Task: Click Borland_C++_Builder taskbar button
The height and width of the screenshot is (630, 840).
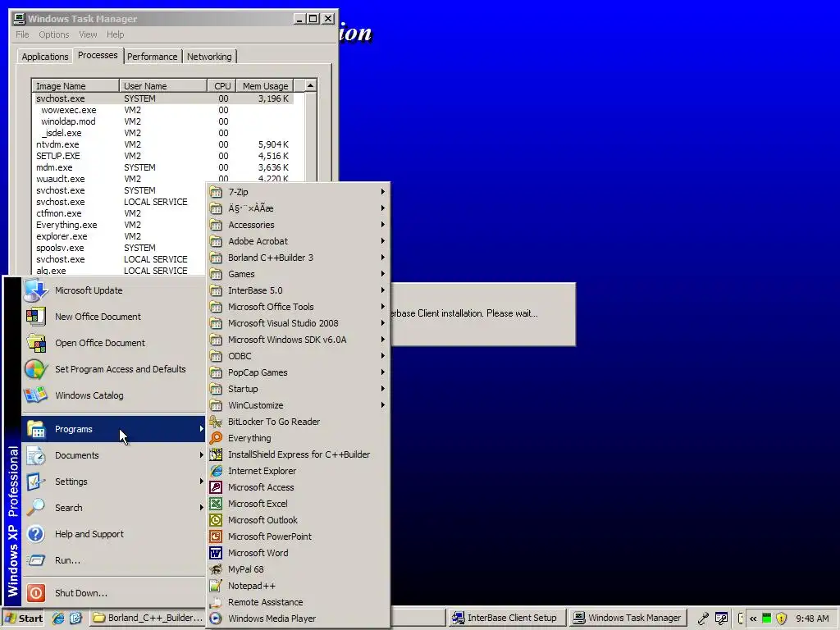Action: point(148,618)
